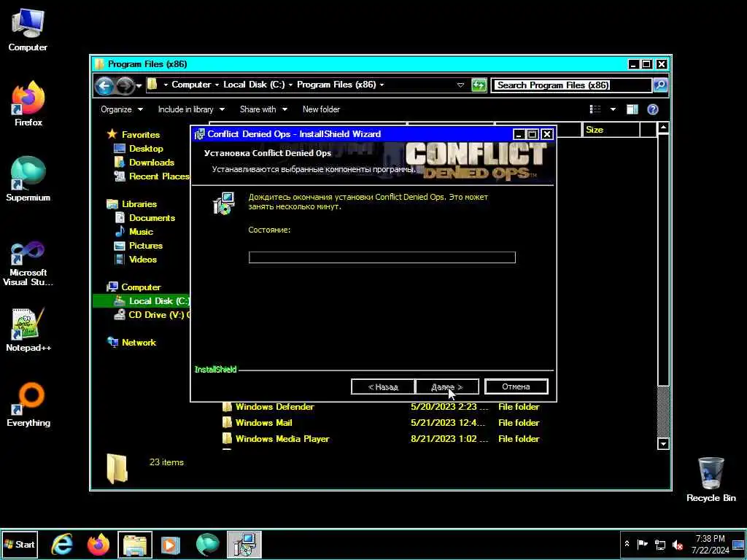Click Internet Explorer in the taskbar
This screenshot has height=560, width=747.
click(x=62, y=544)
